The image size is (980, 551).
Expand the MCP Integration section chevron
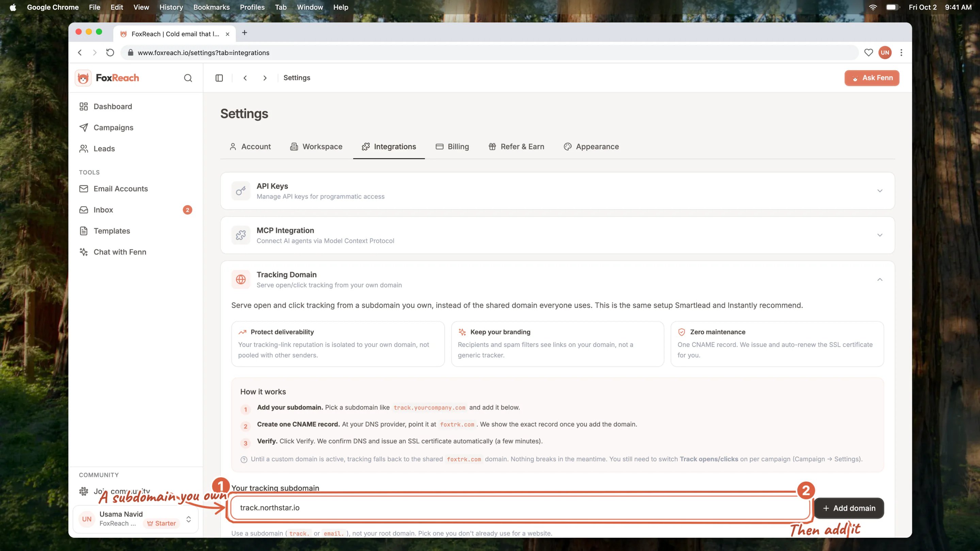click(880, 235)
